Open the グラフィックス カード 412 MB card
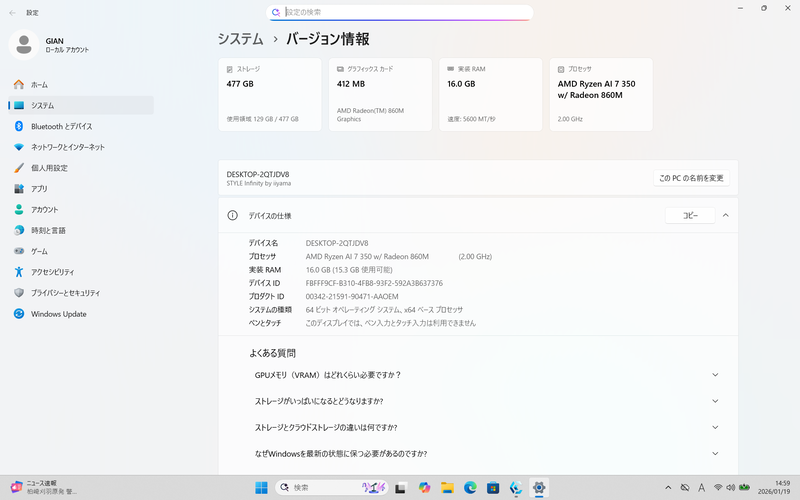The image size is (800, 500). [380, 94]
